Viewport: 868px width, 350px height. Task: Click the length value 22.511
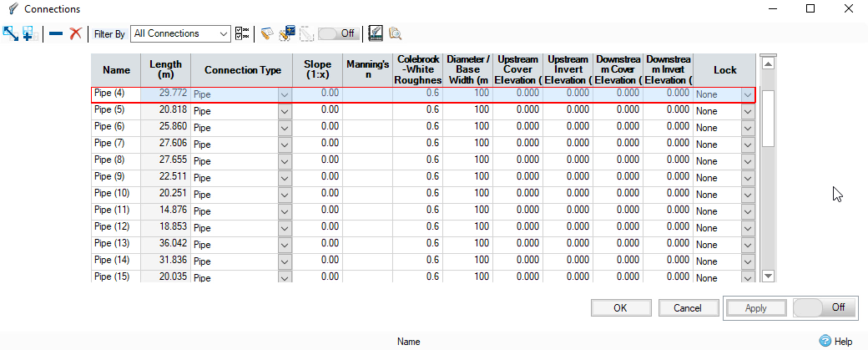166,176
